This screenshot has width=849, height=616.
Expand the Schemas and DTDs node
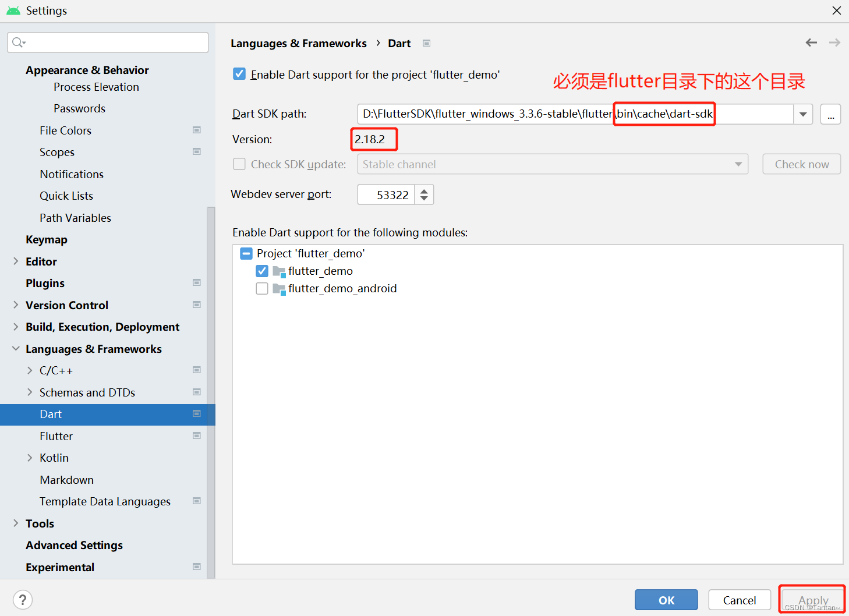(x=30, y=392)
